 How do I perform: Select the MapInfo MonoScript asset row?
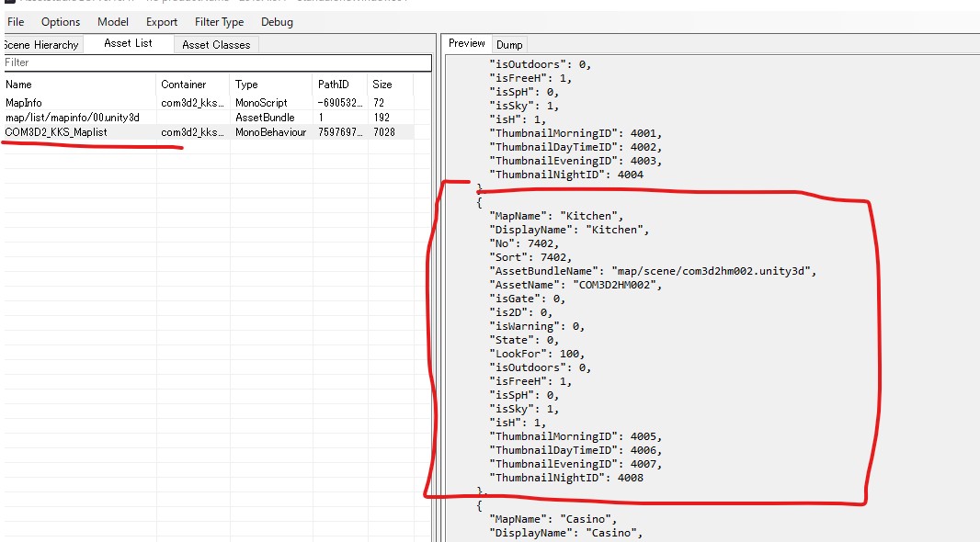24,103
